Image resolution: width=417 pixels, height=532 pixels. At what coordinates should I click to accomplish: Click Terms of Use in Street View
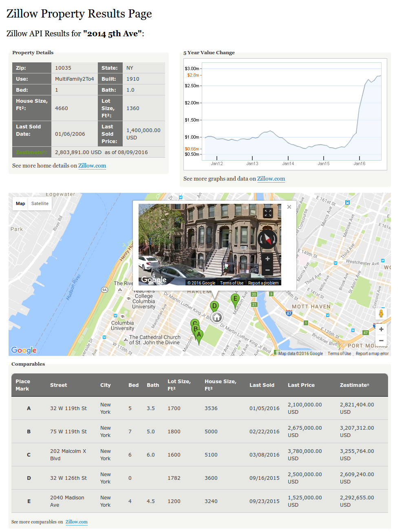coord(232,283)
